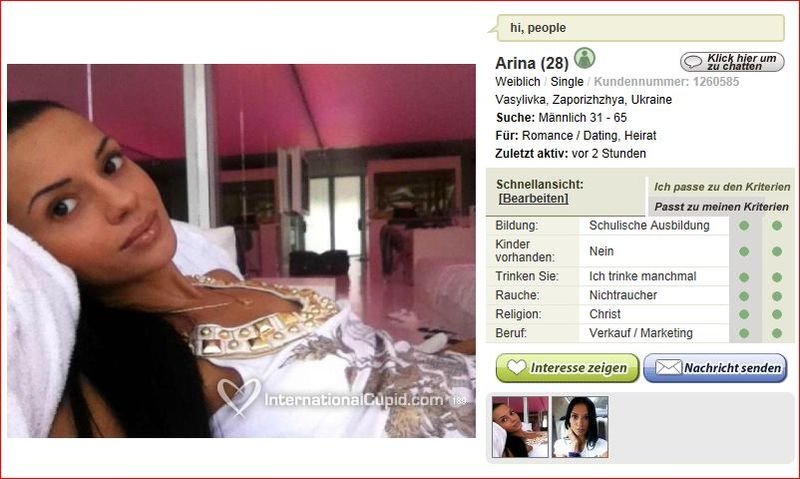Switch to Ich passe zu den Kriterien tab
Viewport: 800px width, 479px height.
(721, 187)
